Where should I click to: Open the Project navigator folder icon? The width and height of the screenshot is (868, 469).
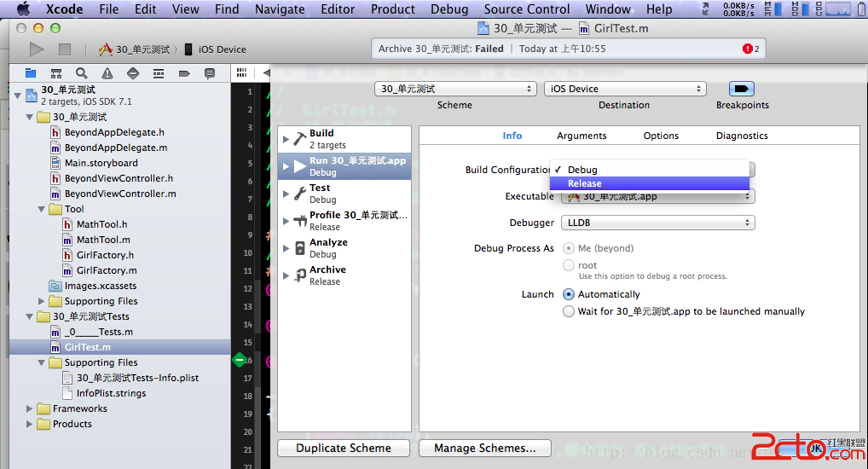point(31,74)
